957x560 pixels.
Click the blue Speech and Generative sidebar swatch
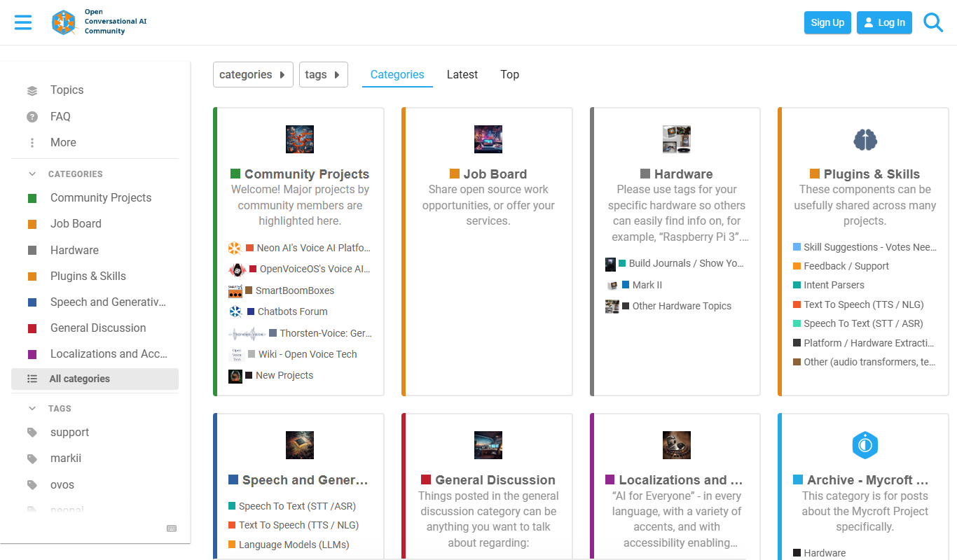click(32, 302)
